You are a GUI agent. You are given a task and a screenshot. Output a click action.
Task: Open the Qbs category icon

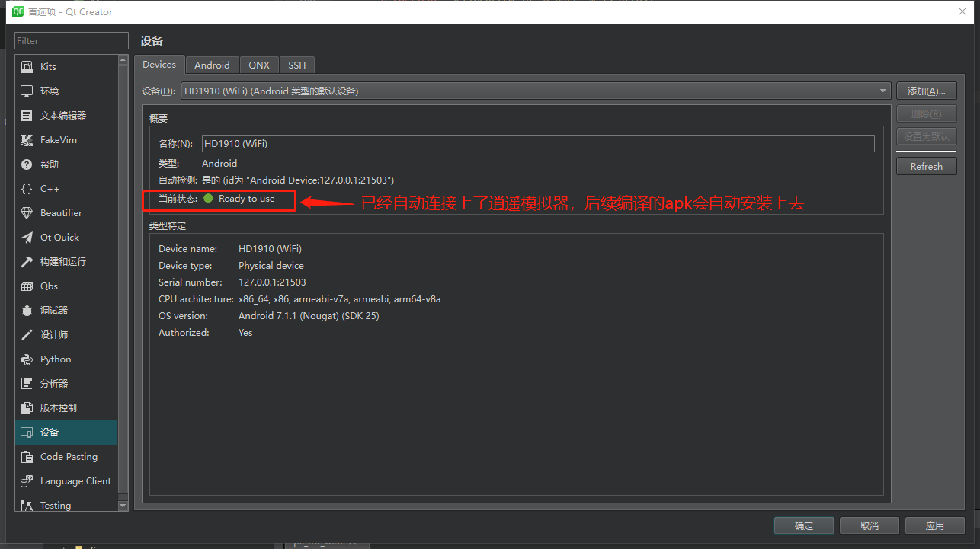click(x=27, y=286)
